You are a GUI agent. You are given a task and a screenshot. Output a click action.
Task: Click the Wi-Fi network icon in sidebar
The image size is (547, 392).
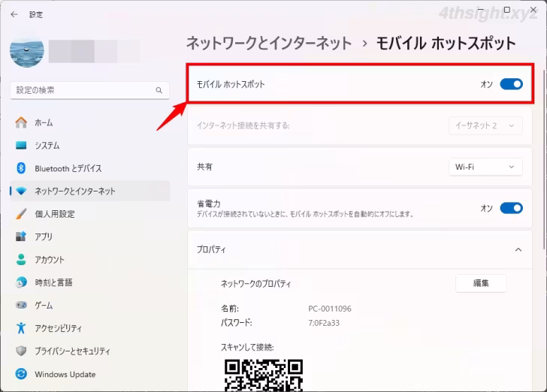point(21,191)
